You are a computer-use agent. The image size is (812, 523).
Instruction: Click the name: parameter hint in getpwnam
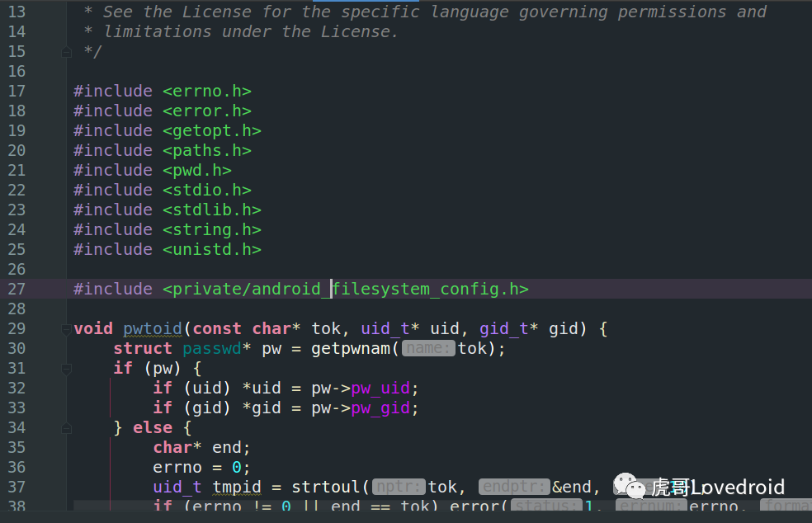coord(427,348)
